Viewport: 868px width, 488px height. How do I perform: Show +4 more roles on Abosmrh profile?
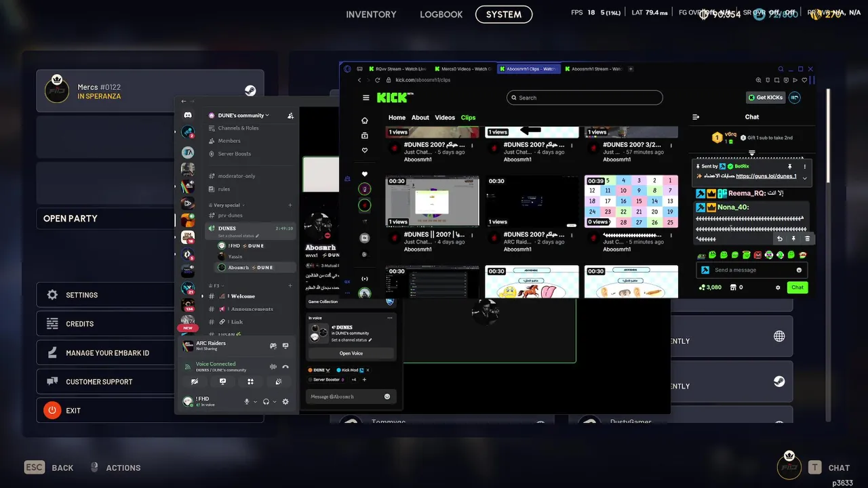pyautogui.click(x=353, y=380)
